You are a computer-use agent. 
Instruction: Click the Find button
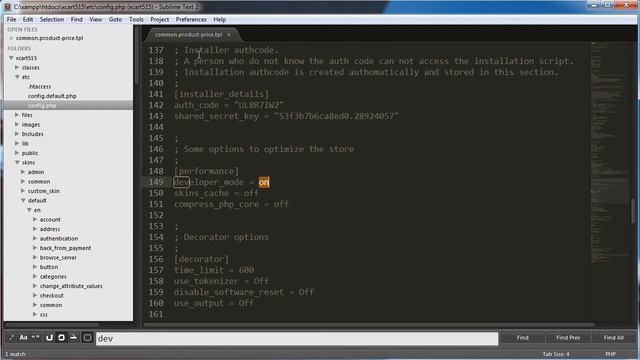[x=522, y=338]
